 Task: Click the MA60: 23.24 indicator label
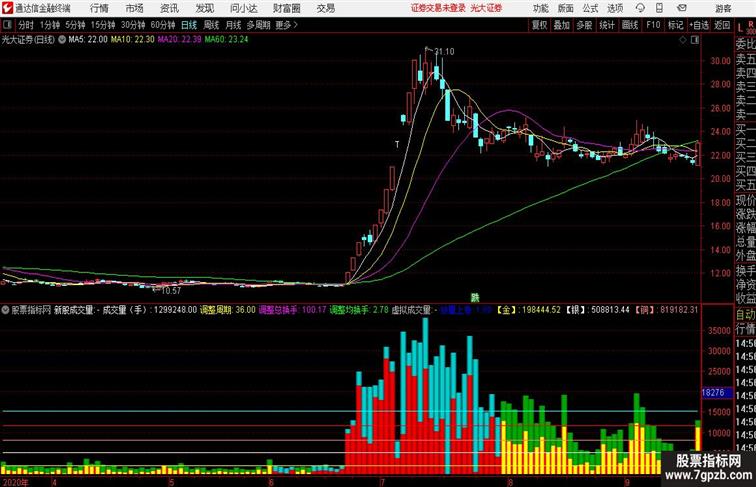(x=227, y=40)
